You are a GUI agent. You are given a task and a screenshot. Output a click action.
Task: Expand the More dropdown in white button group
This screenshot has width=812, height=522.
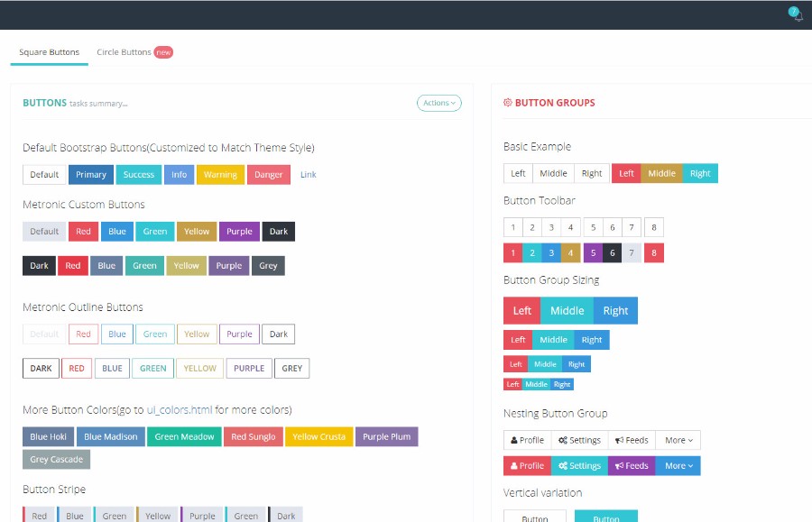click(x=678, y=440)
